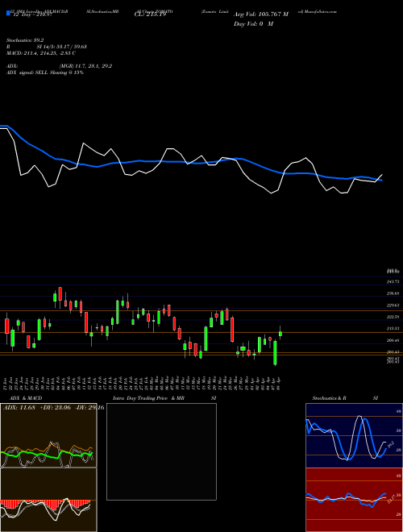Open the MACD histogram mini chart with red bars
This screenshot has width=403, height=532.
48,500
